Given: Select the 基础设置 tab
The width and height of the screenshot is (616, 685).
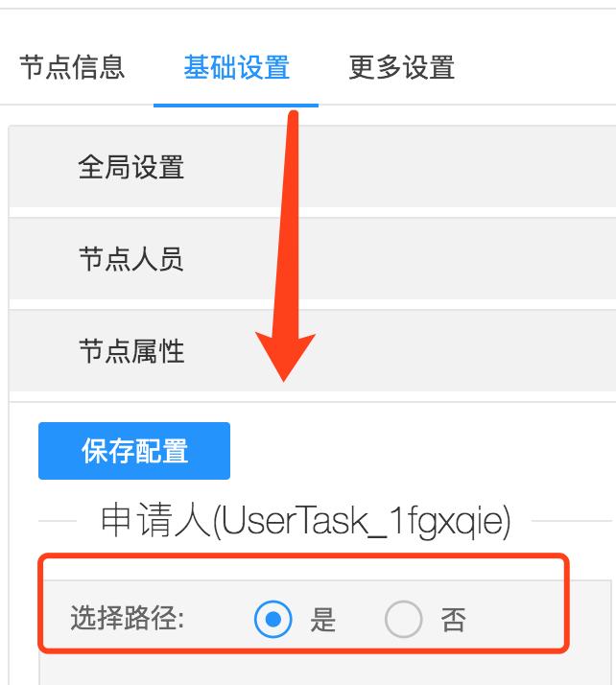Looking at the screenshot, I should coord(236,67).
